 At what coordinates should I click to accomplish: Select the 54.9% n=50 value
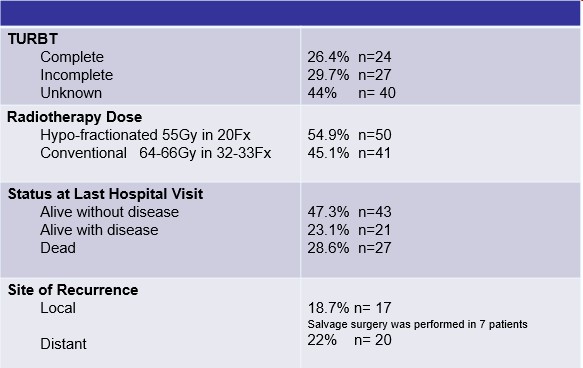(349, 135)
